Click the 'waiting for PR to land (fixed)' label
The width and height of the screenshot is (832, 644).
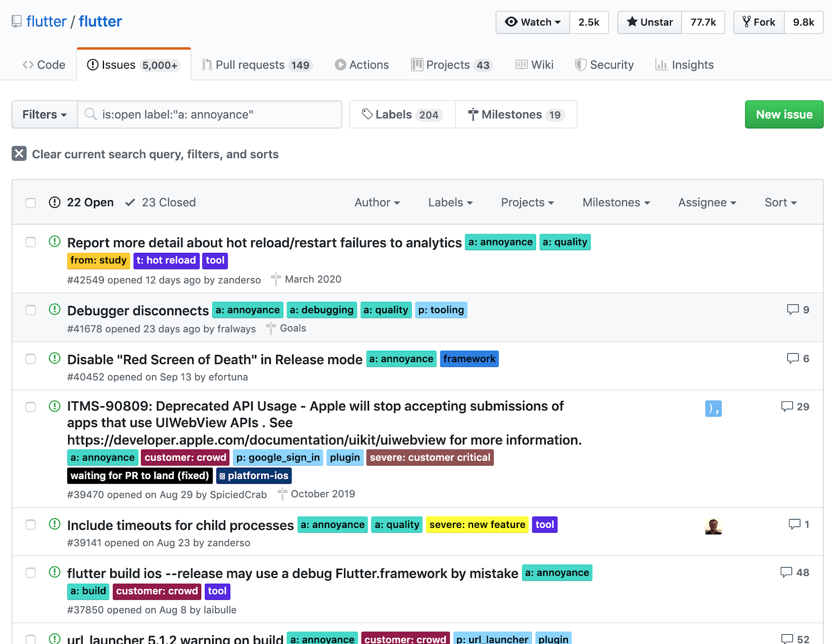(140, 475)
